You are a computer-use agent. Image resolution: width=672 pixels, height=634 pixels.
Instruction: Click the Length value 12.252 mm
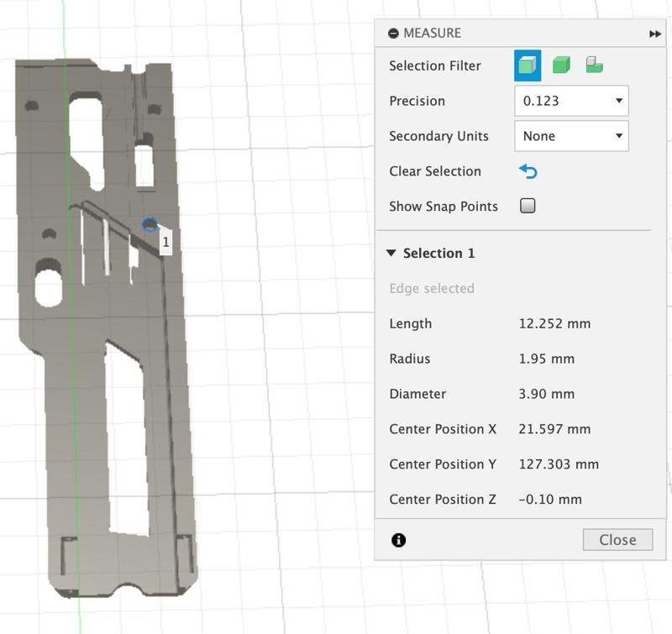click(x=554, y=324)
